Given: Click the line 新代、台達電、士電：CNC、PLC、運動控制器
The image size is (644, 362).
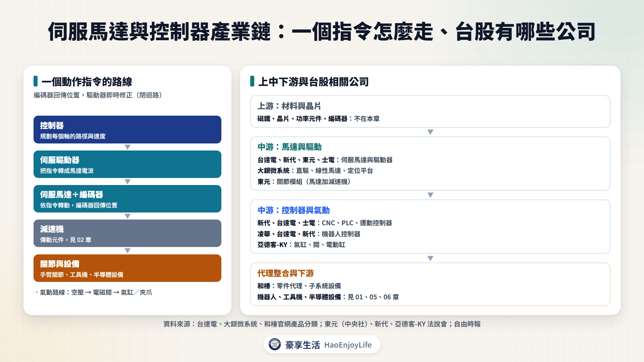Looking at the screenshot, I should 325,223.
